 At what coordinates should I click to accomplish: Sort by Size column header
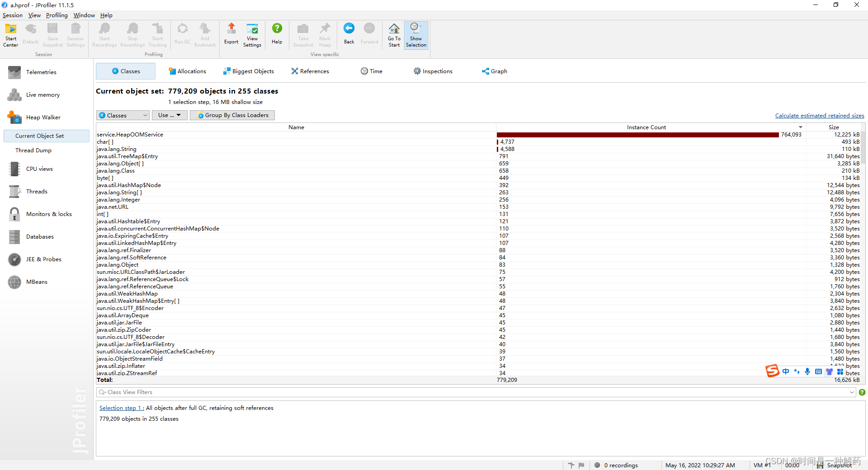tap(834, 127)
